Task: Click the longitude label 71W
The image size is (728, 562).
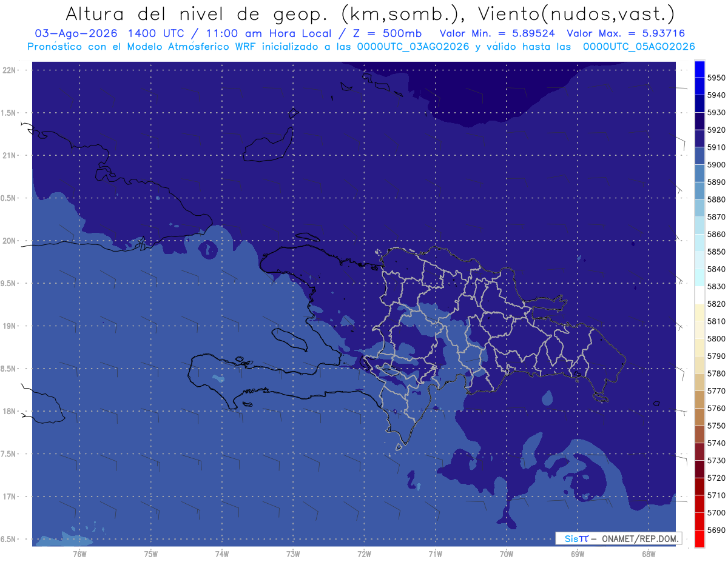Action: coord(435,554)
